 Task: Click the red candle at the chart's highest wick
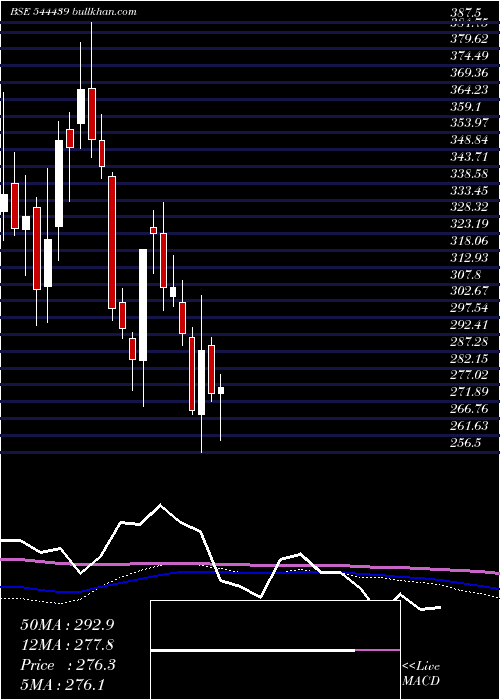(92, 114)
